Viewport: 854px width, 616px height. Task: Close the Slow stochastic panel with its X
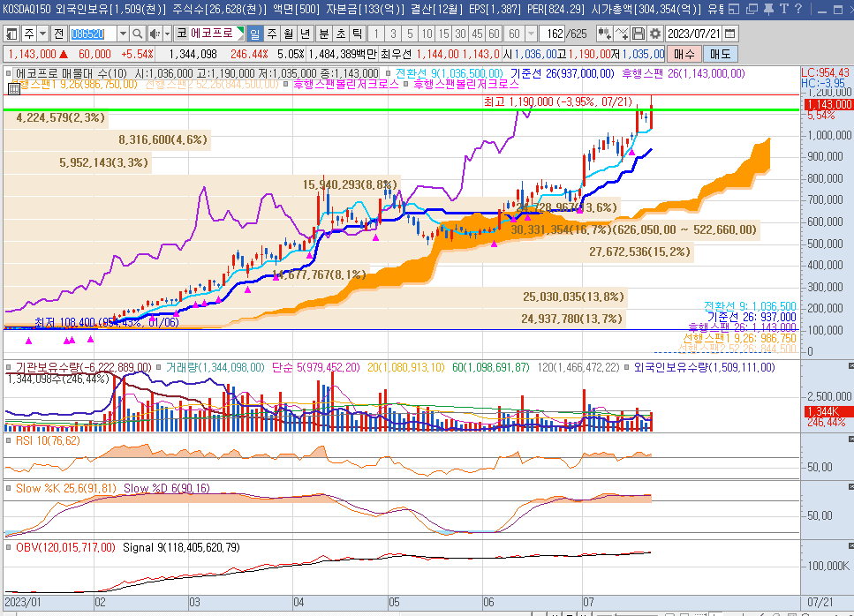click(850, 486)
